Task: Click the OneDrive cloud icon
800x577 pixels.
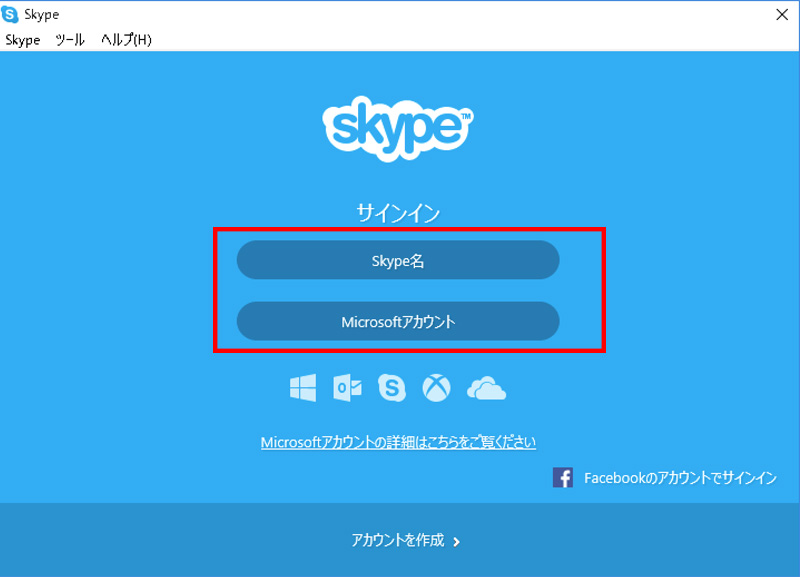Action: pos(485,388)
